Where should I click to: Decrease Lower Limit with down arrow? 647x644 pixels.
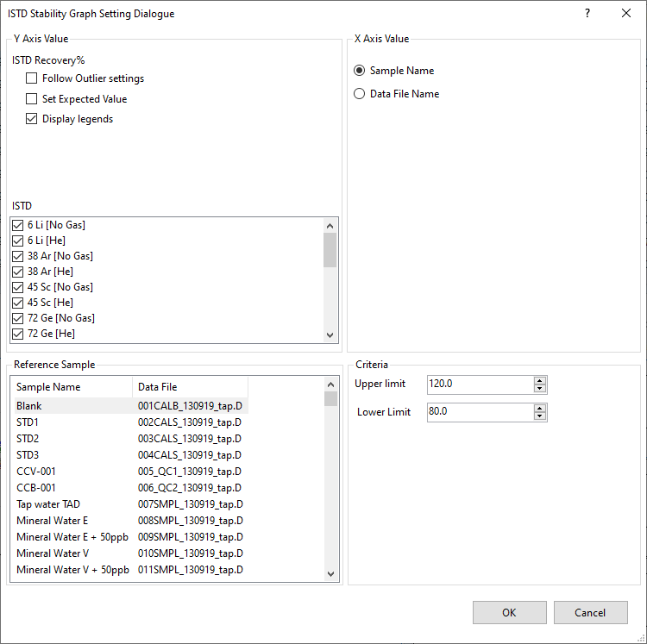540,416
